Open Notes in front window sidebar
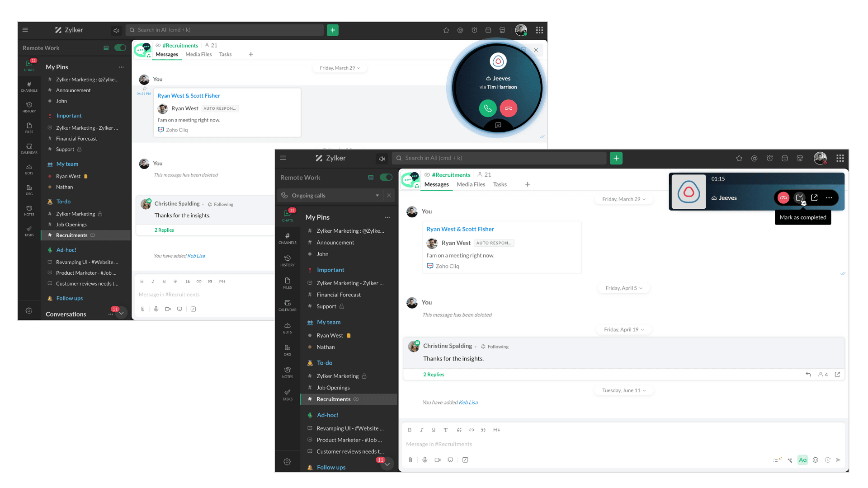 [288, 372]
